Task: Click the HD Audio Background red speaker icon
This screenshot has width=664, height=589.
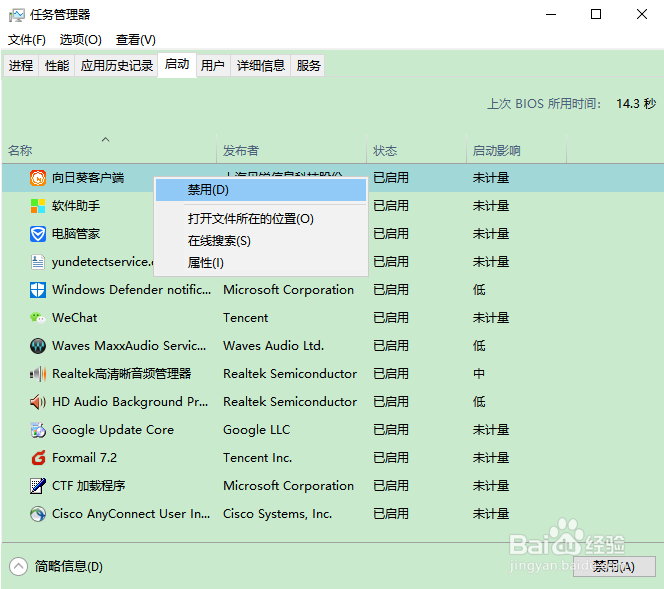Action: (38, 401)
